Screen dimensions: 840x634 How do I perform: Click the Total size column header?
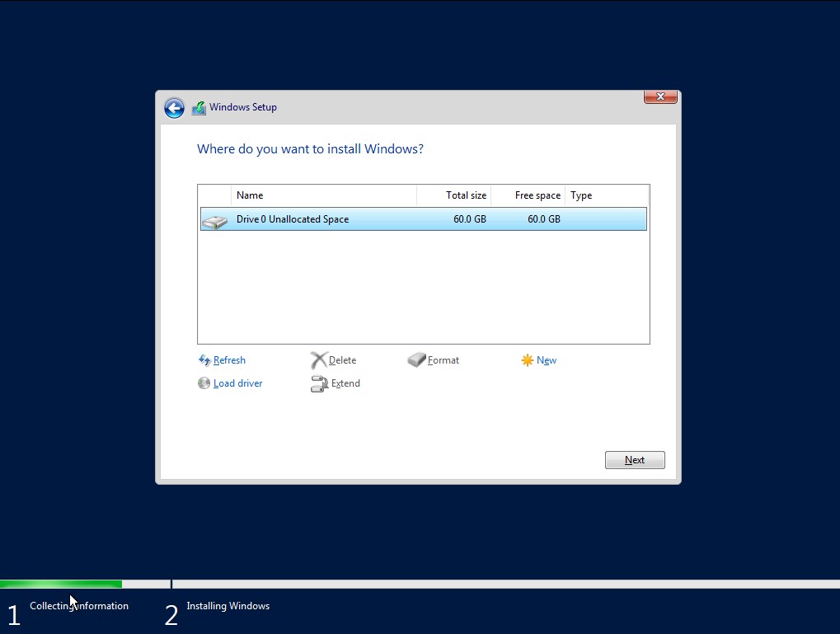click(x=466, y=195)
